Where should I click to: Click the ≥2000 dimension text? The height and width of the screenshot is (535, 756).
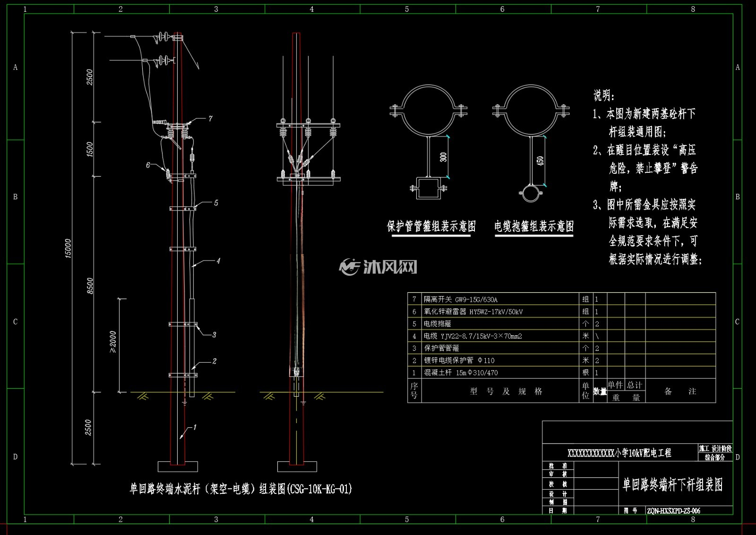click(x=113, y=342)
